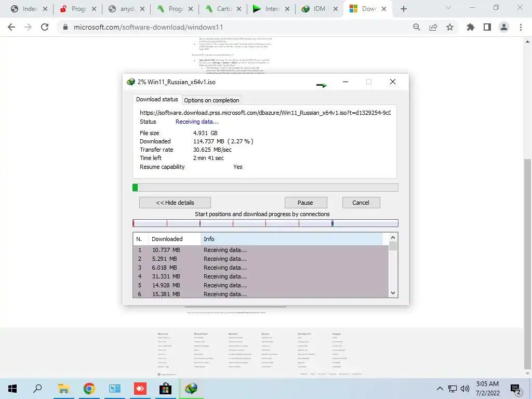The width and height of the screenshot is (532, 399).
Task: Close the Index browser tab
Action: (45, 9)
